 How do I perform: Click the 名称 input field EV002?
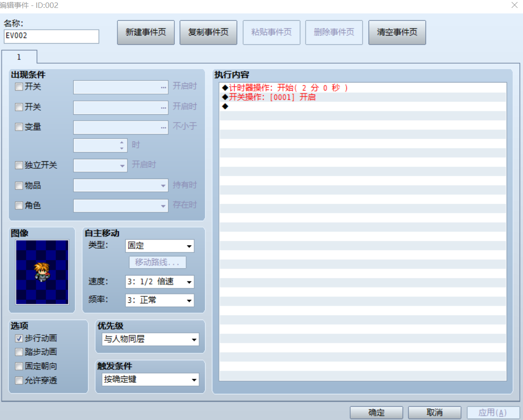click(52, 36)
